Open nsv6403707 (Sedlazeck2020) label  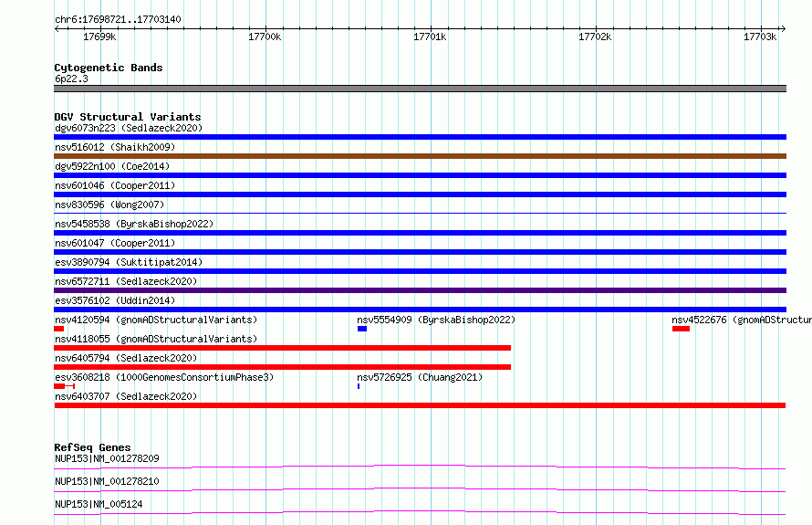(x=126, y=396)
